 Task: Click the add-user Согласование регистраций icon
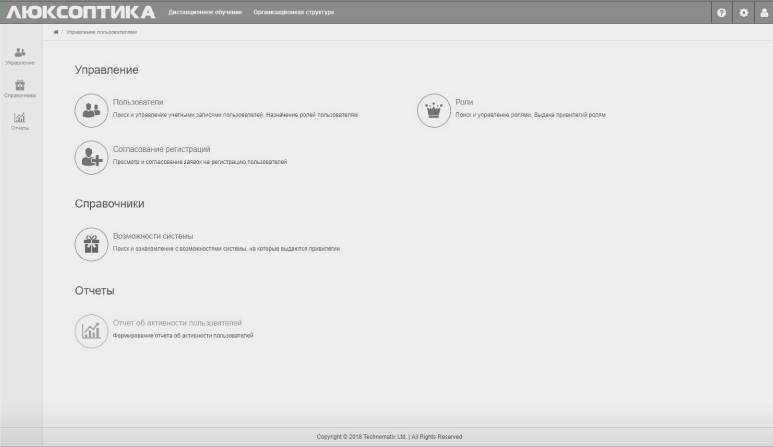coord(91,158)
